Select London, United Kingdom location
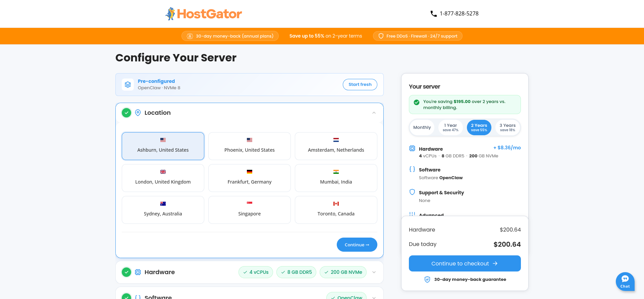 point(163,178)
